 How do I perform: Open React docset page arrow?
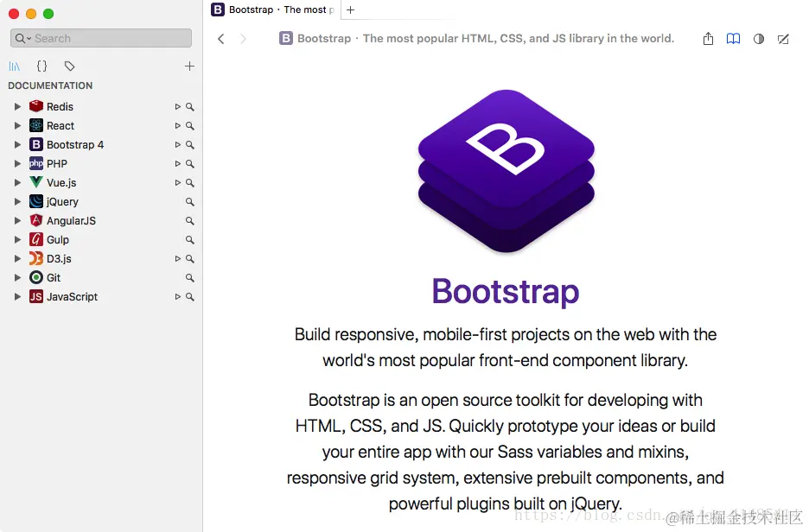(177, 126)
